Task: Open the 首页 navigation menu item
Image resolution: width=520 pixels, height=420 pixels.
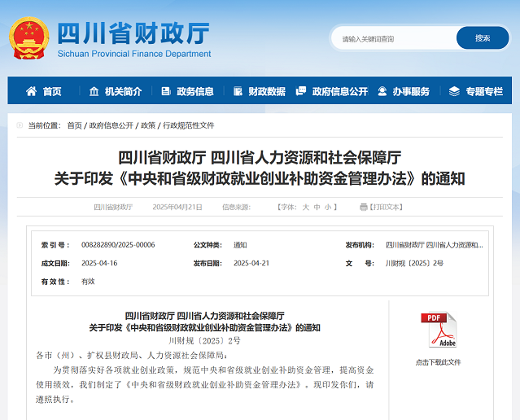Action: point(52,91)
